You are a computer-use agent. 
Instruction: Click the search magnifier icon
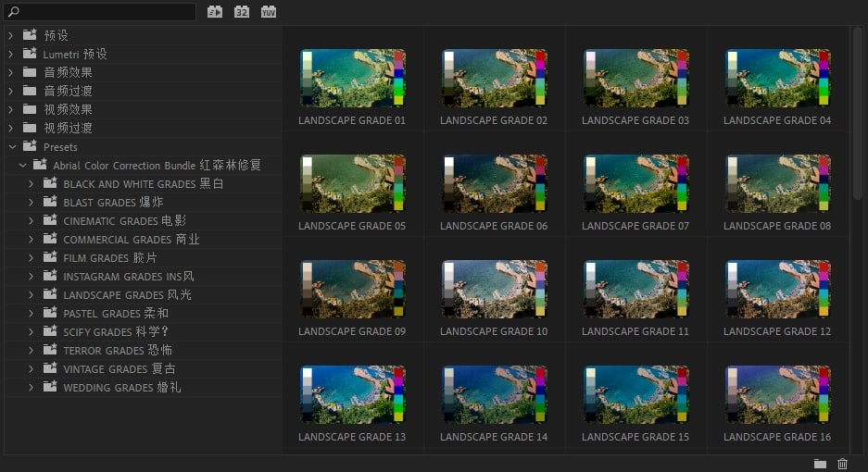click(14, 12)
